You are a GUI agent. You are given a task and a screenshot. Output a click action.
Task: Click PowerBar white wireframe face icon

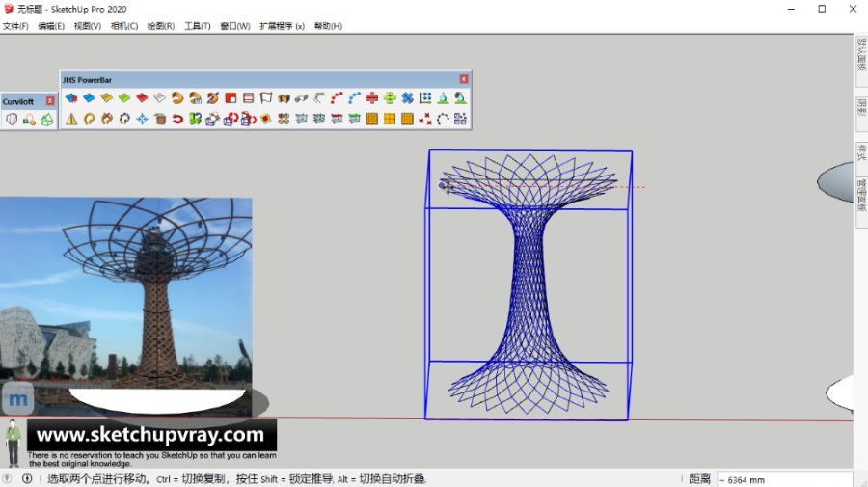[160, 98]
